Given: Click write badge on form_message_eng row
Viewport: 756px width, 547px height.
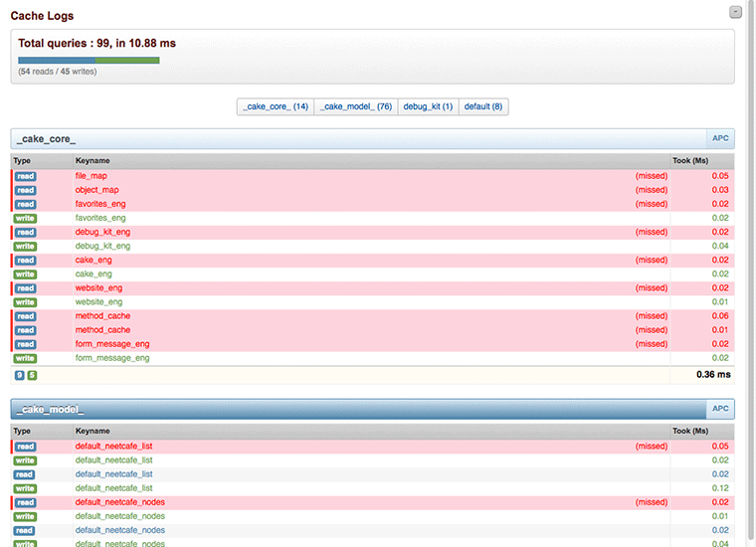Looking at the screenshot, I should pos(25,359).
